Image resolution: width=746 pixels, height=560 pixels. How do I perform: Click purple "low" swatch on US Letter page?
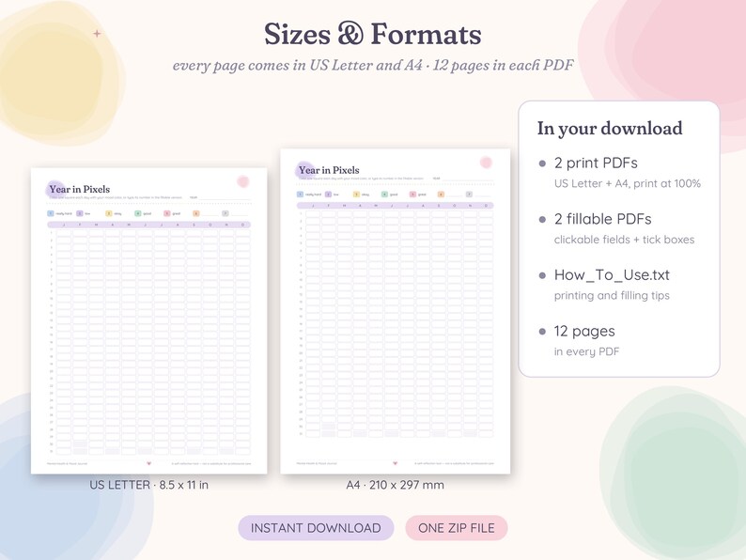click(80, 213)
